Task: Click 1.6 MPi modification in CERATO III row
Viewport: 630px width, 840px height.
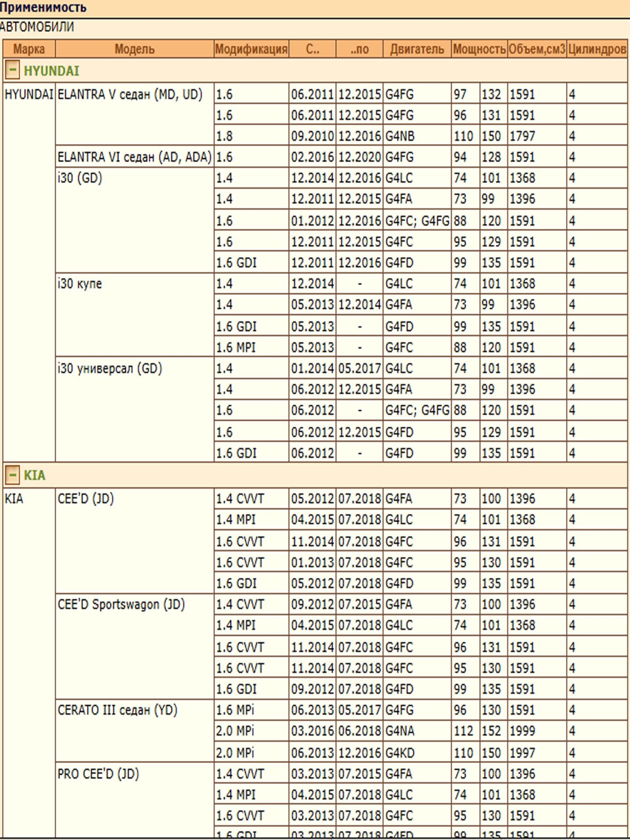Action: coord(235,710)
